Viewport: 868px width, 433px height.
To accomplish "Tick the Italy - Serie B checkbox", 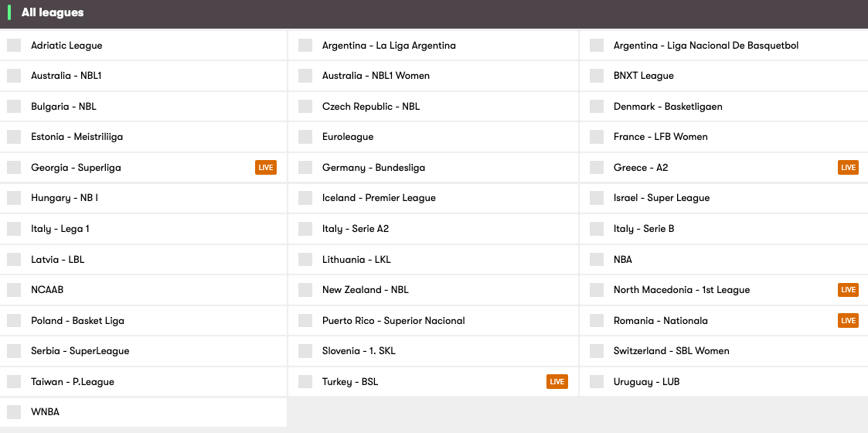I will click(x=597, y=229).
